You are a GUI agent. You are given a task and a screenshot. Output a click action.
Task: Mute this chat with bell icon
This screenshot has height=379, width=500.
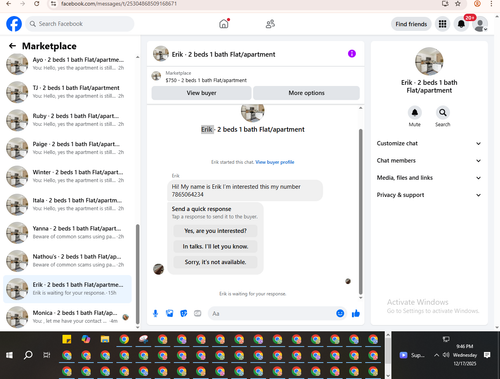[415, 113]
